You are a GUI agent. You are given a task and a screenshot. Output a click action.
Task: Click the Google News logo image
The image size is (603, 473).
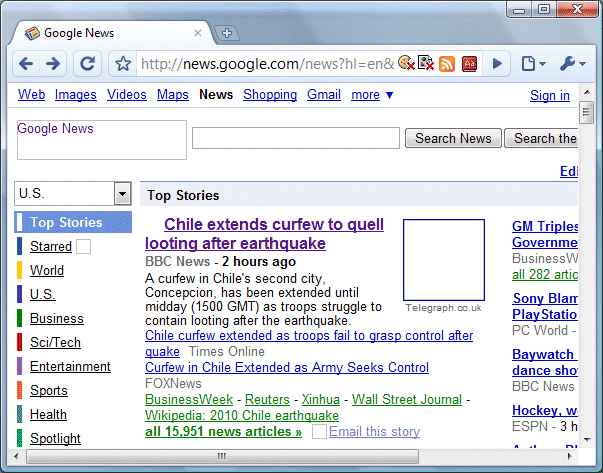[102, 140]
